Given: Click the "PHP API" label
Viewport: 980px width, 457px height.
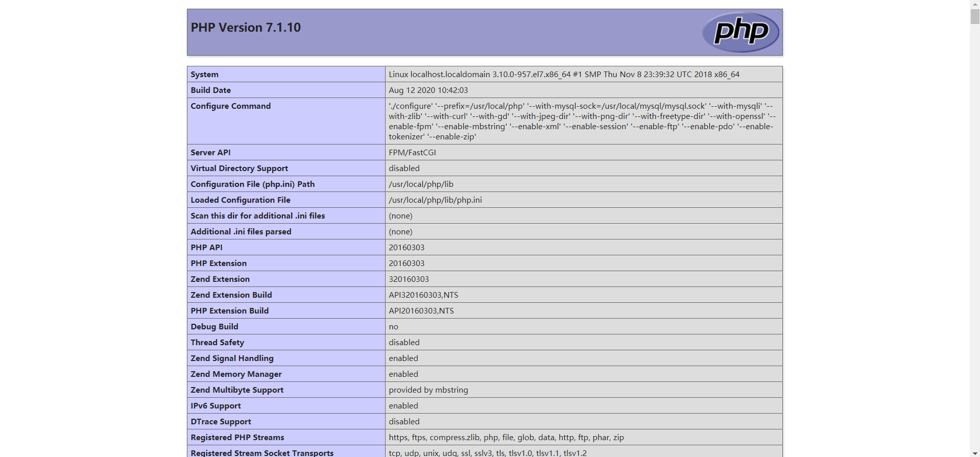Looking at the screenshot, I should tap(206, 248).
